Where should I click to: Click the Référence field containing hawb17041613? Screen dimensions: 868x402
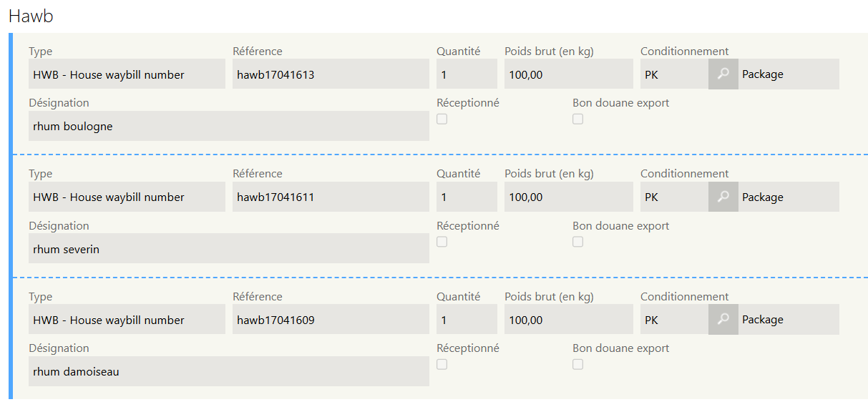point(331,74)
